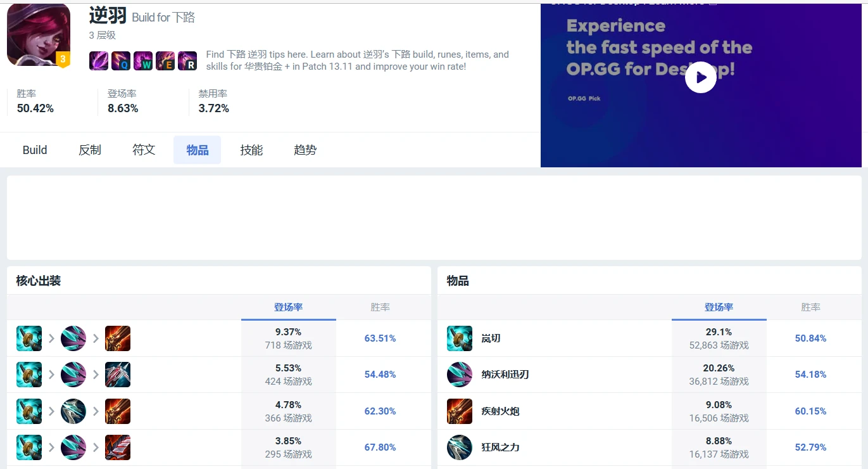The height and width of the screenshot is (469, 868).
Task: Click 岚切 icon in the 3.85% build row
Action: [x=29, y=447]
